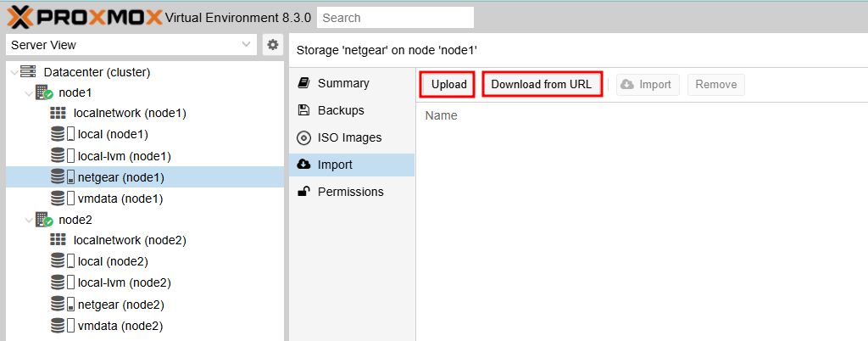Click the vmdata (node1) storage icon
The image size is (868, 341).
point(62,198)
